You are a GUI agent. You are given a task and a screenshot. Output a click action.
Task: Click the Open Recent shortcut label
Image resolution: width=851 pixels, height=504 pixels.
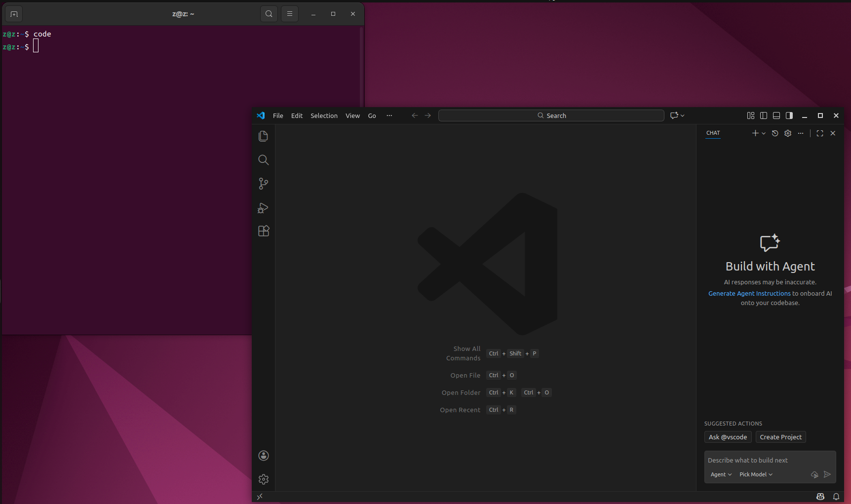460,410
